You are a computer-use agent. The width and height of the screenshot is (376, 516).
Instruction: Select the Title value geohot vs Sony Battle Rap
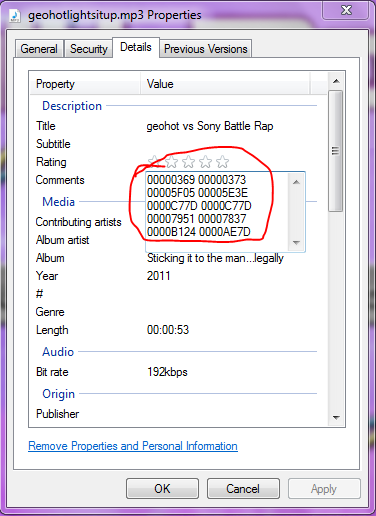pyautogui.click(x=210, y=126)
